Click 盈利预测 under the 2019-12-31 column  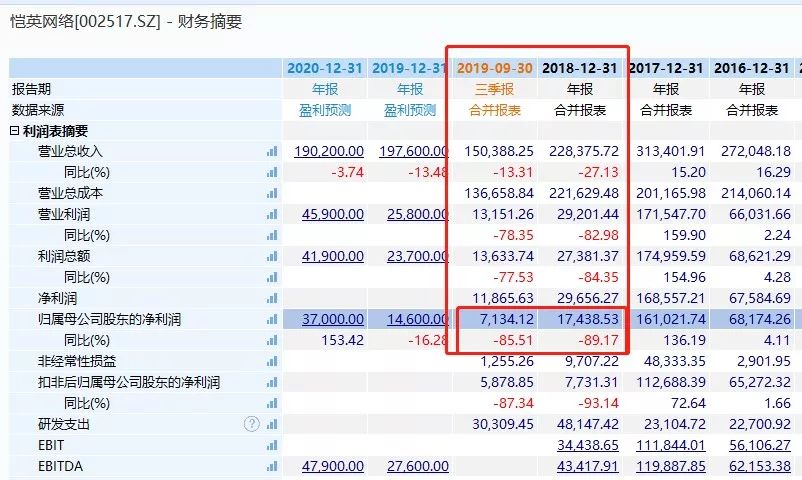point(410,110)
